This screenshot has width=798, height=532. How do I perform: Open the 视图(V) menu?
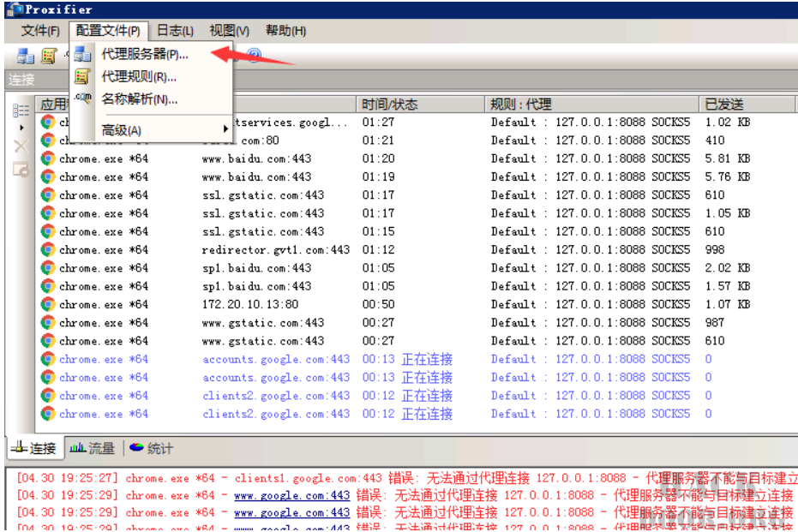pos(229,31)
